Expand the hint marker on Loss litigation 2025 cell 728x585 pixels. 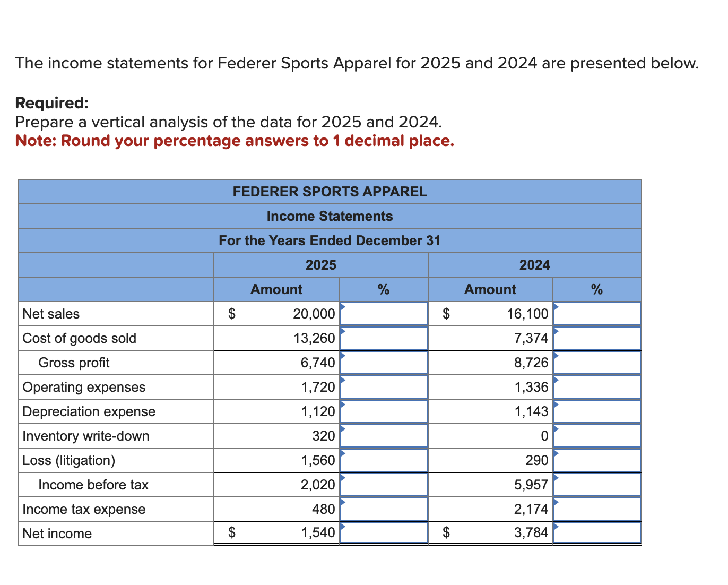click(343, 454)
